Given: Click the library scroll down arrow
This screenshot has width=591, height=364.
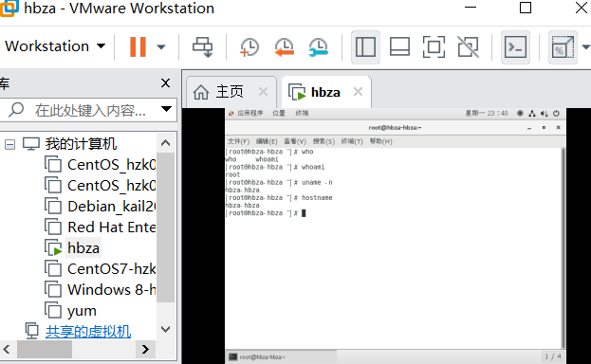Looking at the screenshot, I should pos(165,329).
